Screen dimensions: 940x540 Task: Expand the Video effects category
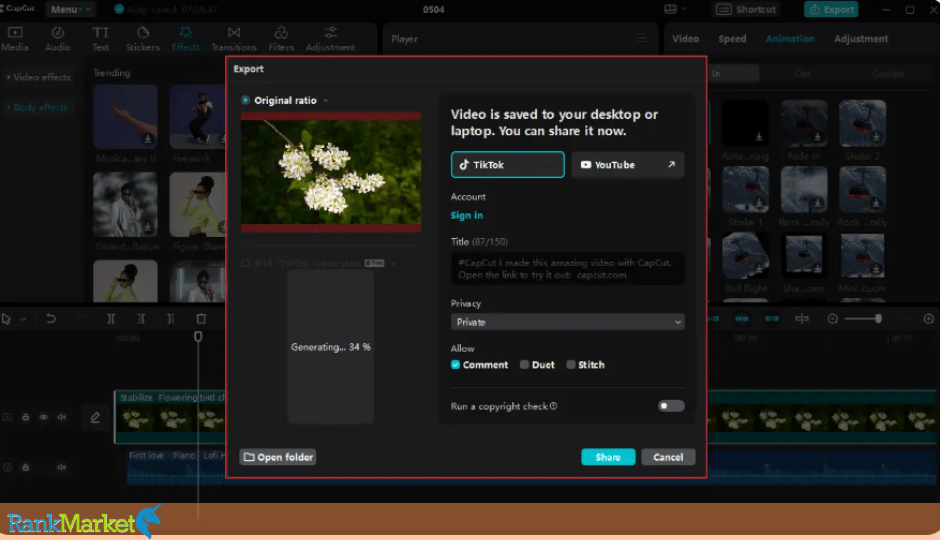tap(39, 77)
